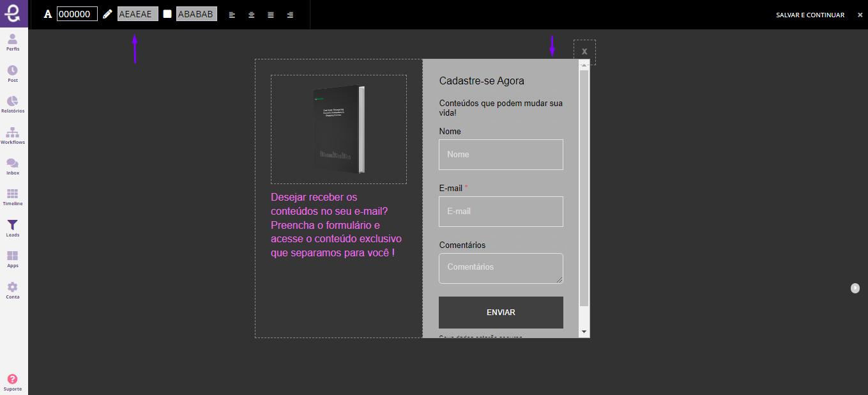868x395 pixels.
Task: Center align text
Action: coord(252,15)
